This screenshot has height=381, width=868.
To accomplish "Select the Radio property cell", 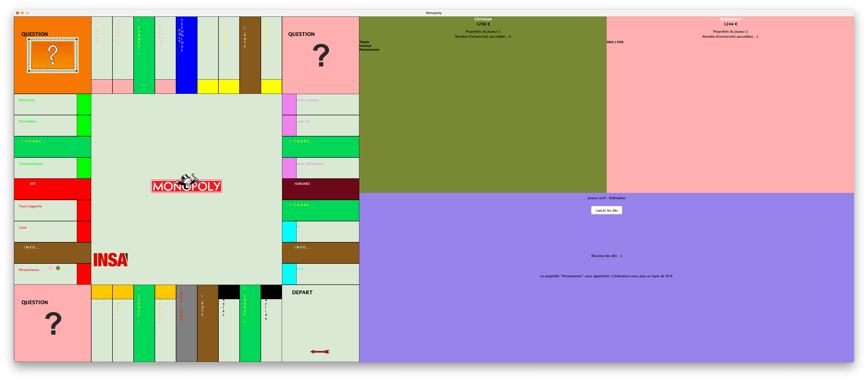I will tap(207, 55).
